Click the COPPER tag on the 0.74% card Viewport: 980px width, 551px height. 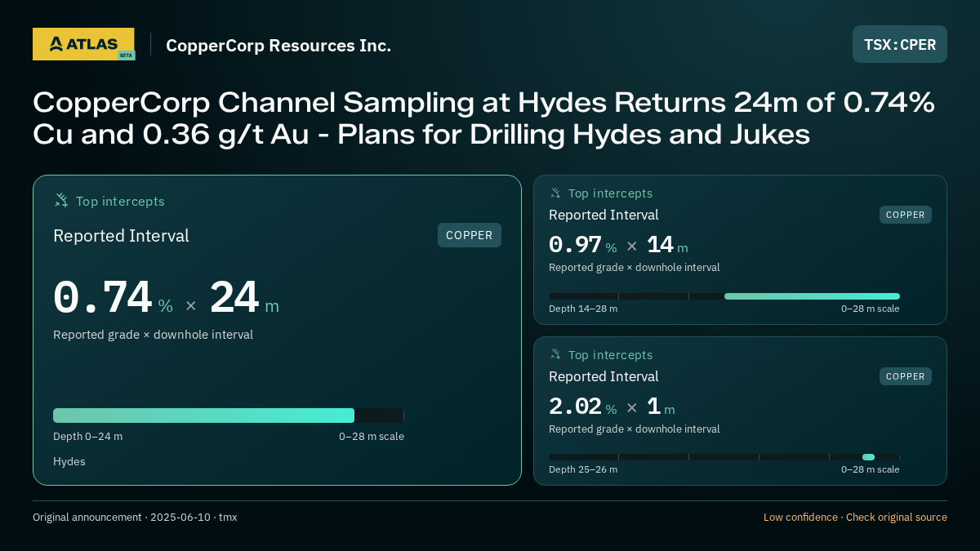pos(470,235)
